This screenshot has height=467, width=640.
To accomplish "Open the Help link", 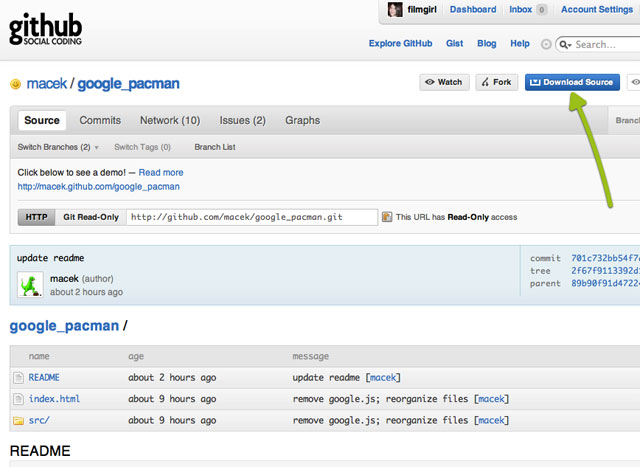I will (x=520, y=44).
